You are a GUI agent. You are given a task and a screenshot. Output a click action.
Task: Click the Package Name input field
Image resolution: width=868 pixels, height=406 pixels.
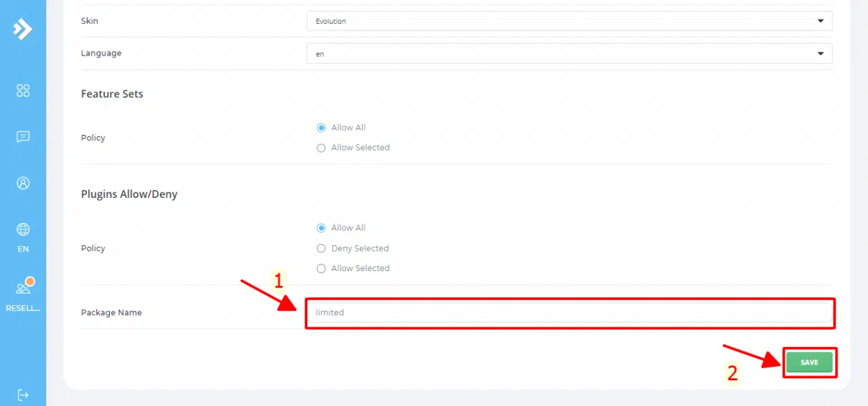(569, 312)
